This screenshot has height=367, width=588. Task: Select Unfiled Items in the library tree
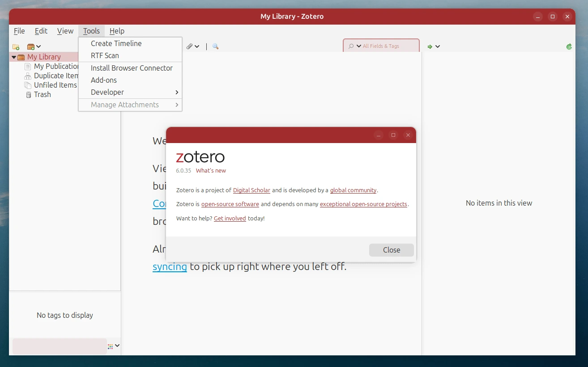[55, 85]
